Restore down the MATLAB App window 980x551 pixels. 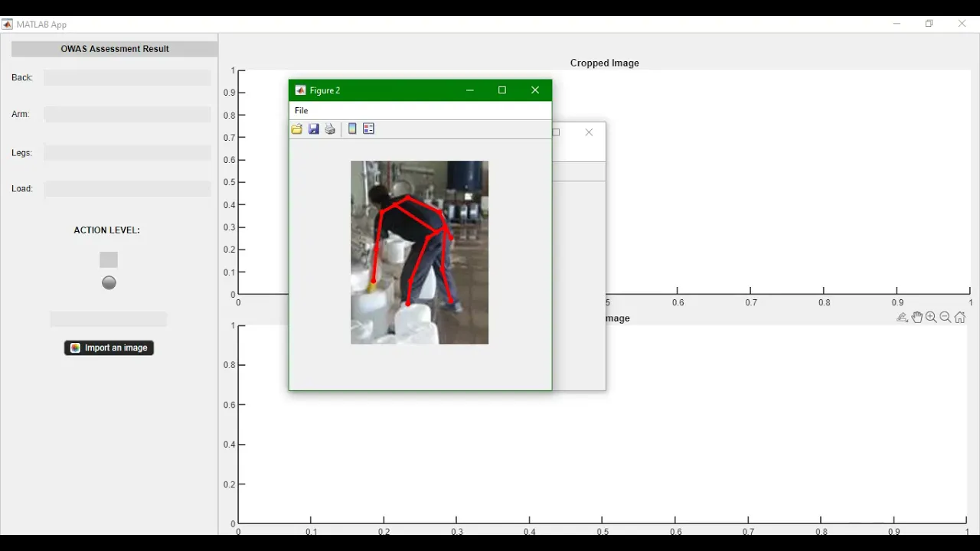(x=929, y=24)
